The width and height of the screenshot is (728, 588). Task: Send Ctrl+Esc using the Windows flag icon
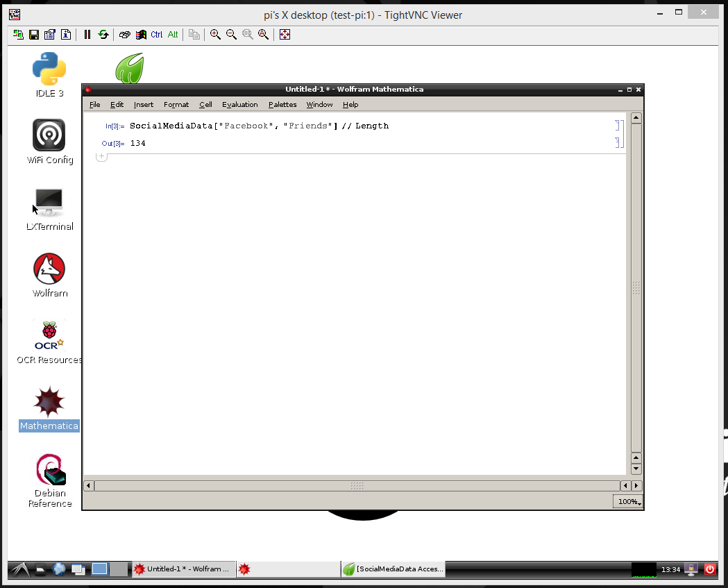pos(141,35)
